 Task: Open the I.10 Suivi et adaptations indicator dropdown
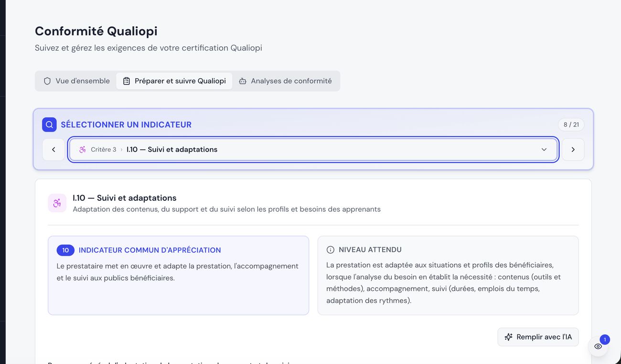[x=313, y=149]
